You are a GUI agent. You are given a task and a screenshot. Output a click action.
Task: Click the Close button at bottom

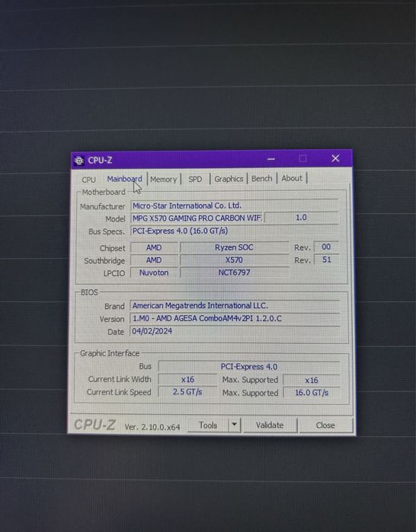325,425
